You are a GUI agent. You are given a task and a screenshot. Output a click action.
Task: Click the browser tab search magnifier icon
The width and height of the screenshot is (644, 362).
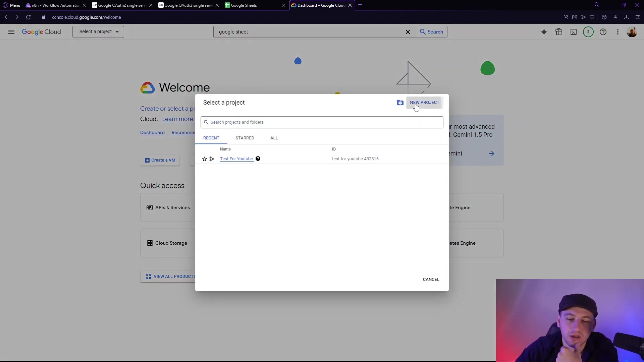pyautogui.click(x=597, y=5)
